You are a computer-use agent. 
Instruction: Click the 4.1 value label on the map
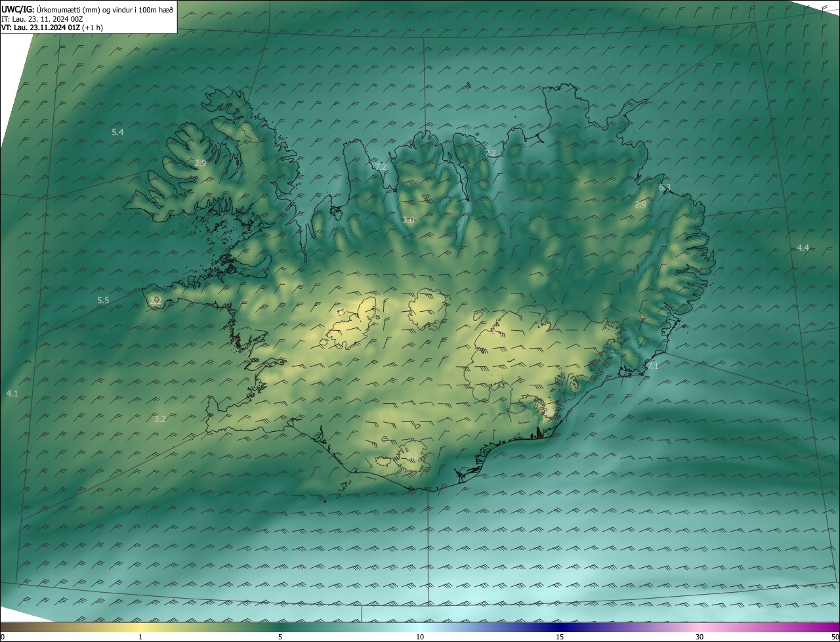[x=12, y=394]
